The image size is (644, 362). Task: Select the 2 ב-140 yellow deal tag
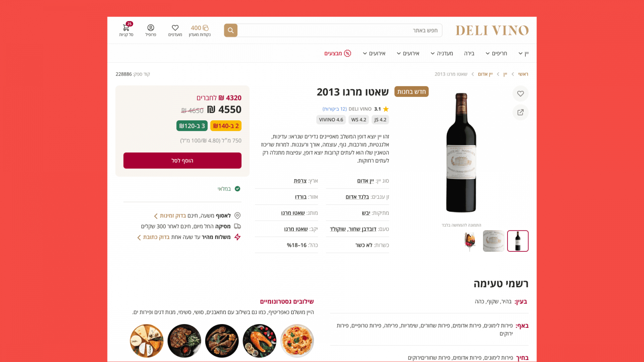226,126
